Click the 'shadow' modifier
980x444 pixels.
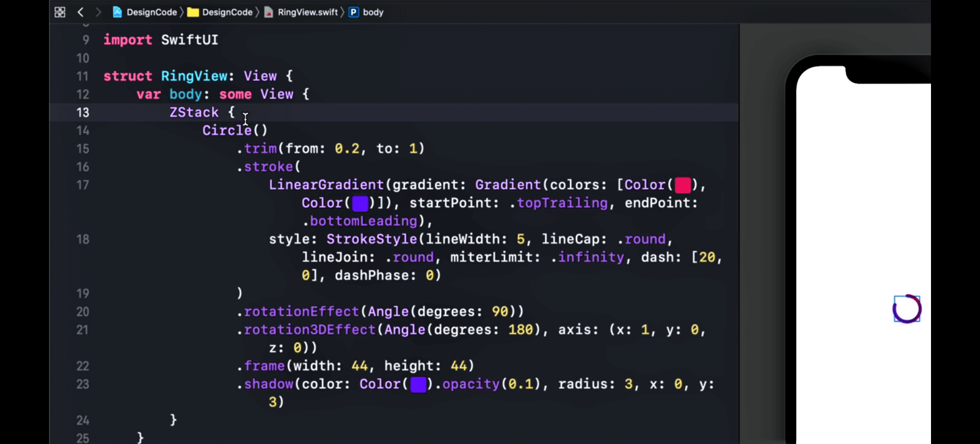268,384
